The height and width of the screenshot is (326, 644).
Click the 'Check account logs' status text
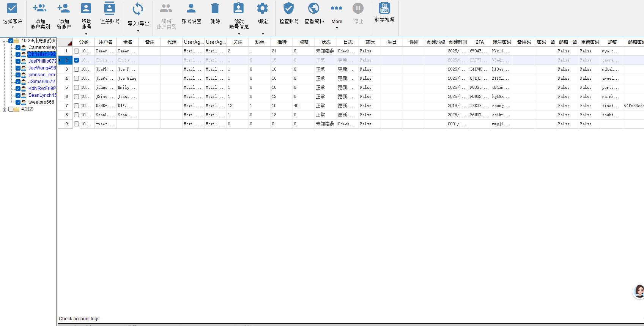79,319
